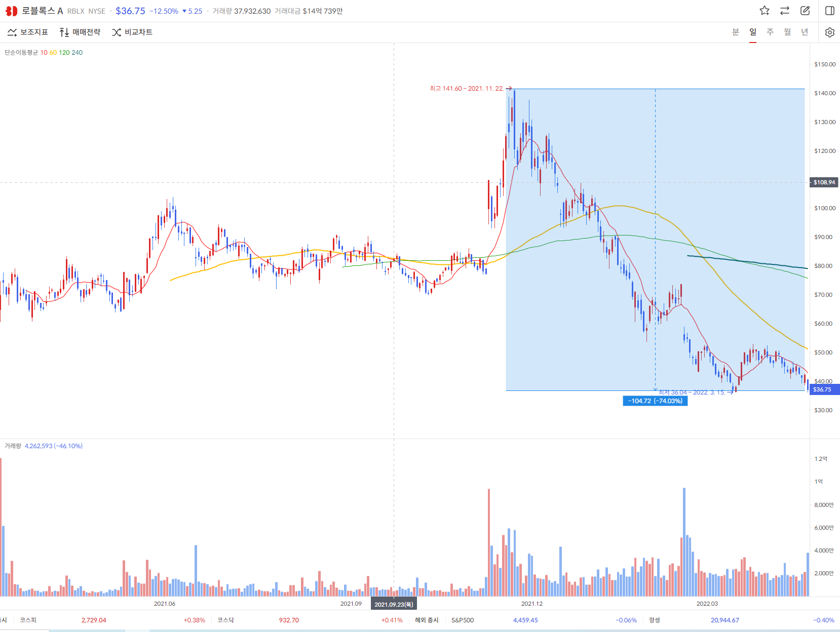Screen dimensions: 840x632
Task: Click 로블록스 A stock name
Action: [x=43, y=11]
